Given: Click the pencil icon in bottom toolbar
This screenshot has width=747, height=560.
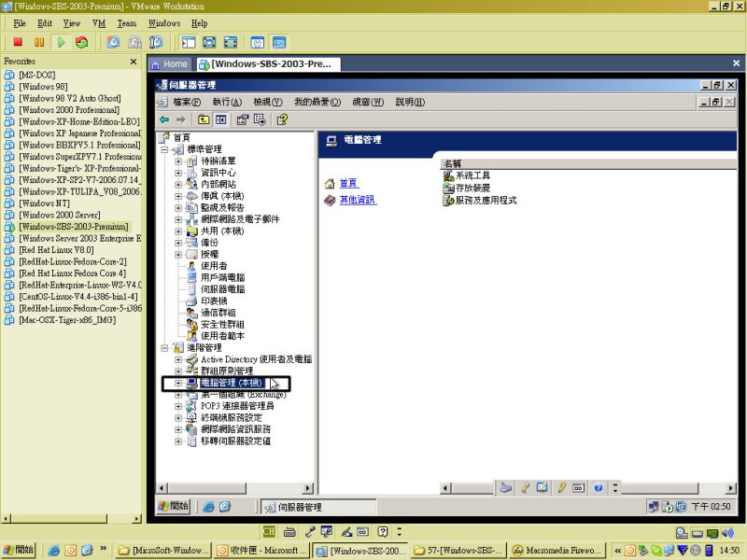Looking at the screenshot, I should coord(562,487).
